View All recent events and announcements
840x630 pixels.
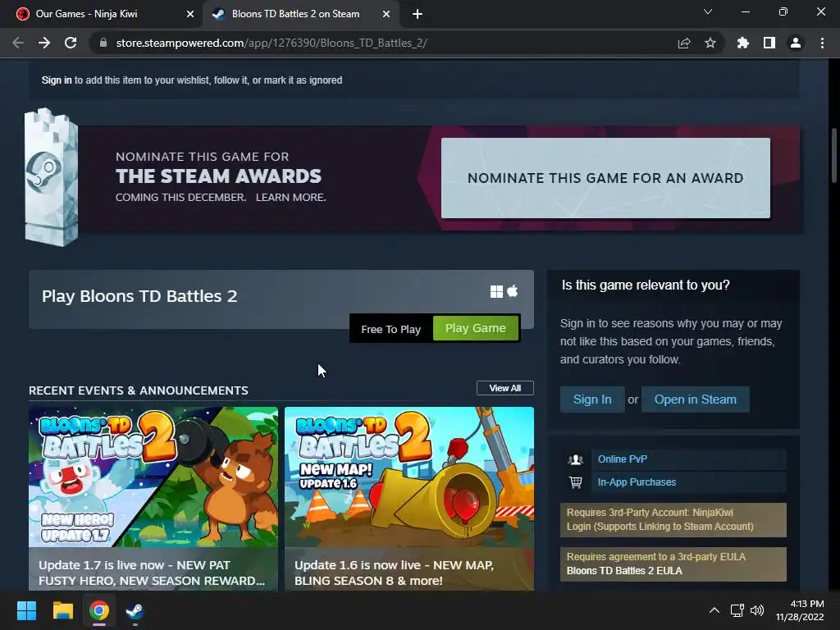click(x=504, y=388)
